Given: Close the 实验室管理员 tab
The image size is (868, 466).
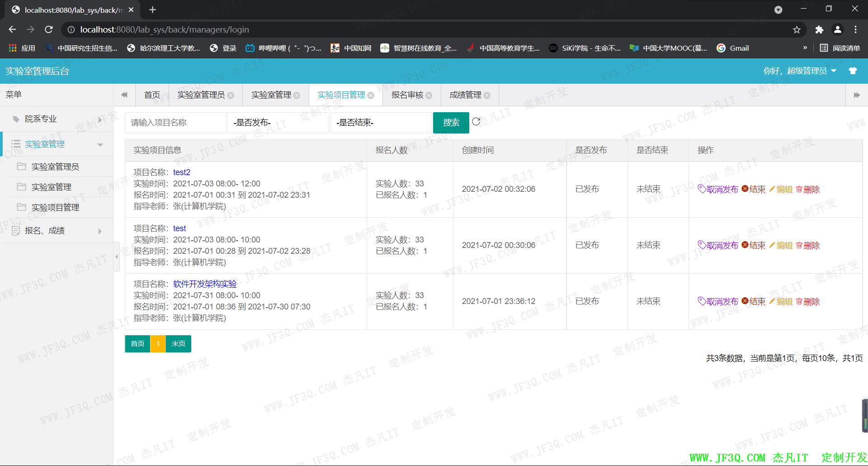Looking at the screenshot, I should click(x=231, y=95).
